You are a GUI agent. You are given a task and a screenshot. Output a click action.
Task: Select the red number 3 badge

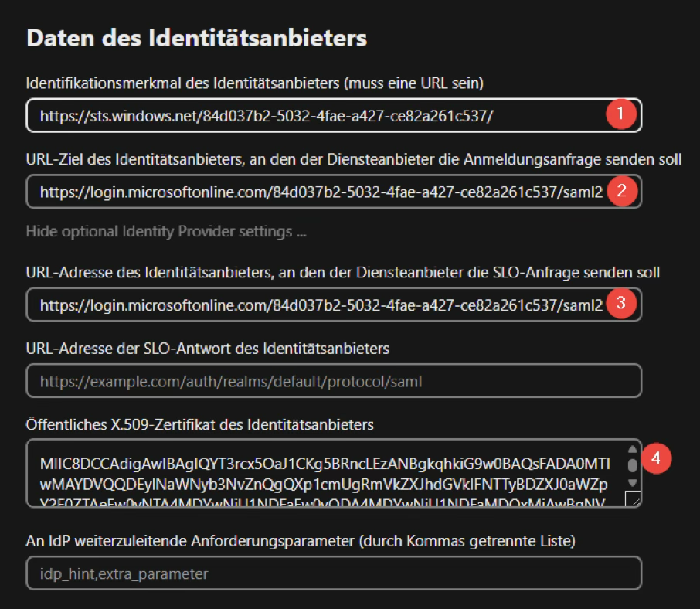[x=620, y=304]
